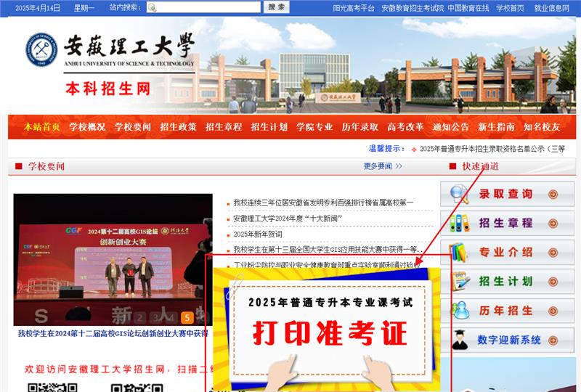Select slide number 5 on the news slideshow
The height and width of the screenshot is (392, 581).
tap(187, 317)
